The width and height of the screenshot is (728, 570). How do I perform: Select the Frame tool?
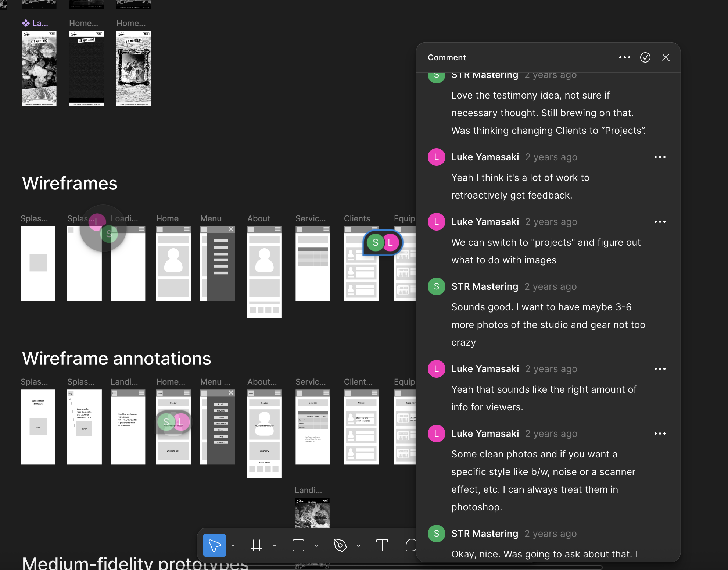(257, 545)
